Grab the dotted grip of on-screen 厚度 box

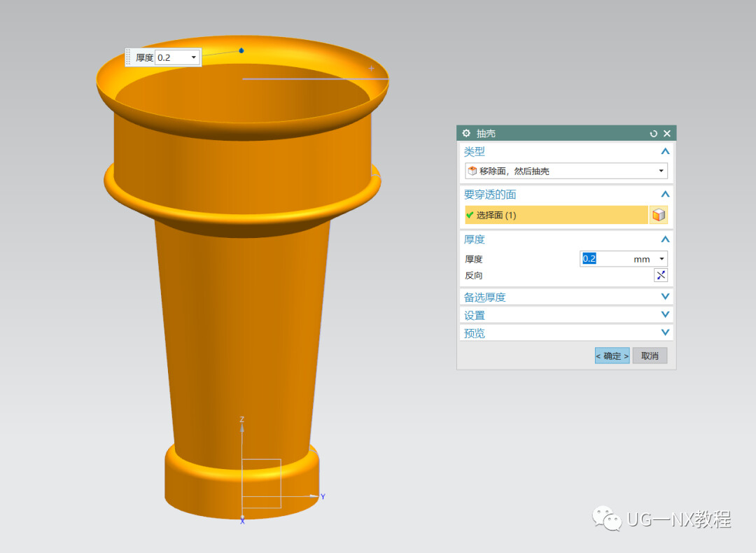[128, 57]
